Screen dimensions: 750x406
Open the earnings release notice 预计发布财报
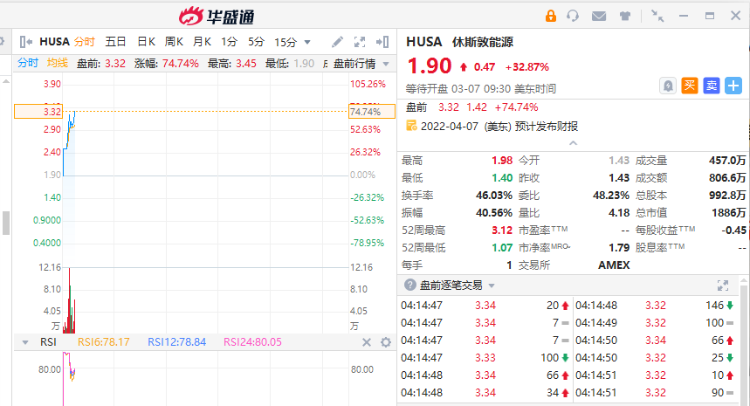point(546,125)
